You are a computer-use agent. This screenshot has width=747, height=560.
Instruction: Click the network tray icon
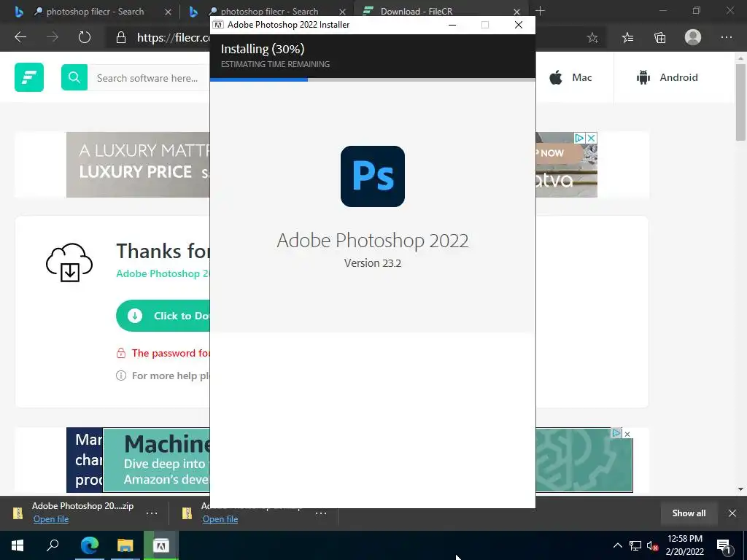(x=635, y=545)
